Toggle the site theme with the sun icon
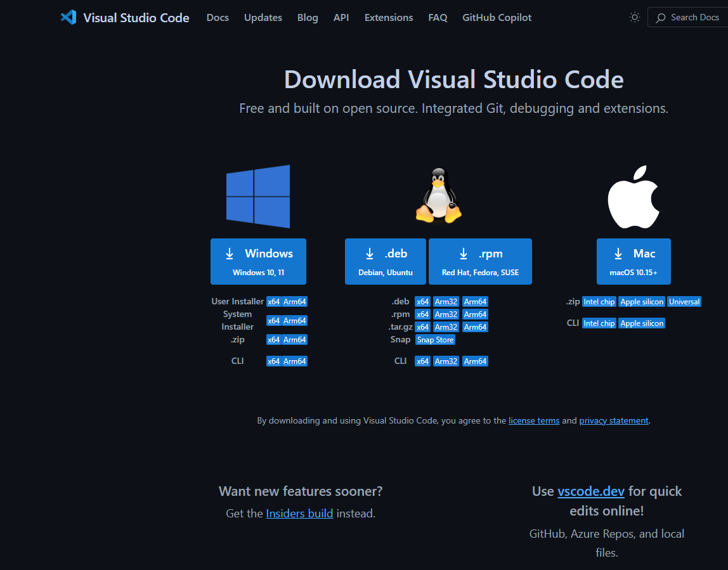This screenshot has height=570, width=728. (635, 17)
